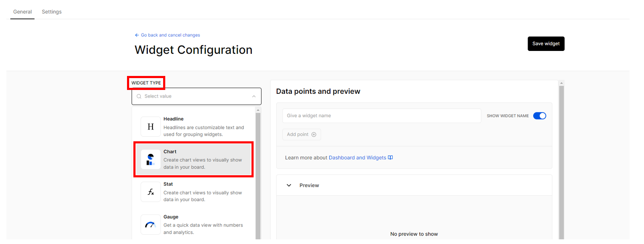Follow the Dashboard and Widgets link
This screenshot has width=644, height=244.
[x=357, y=157]
